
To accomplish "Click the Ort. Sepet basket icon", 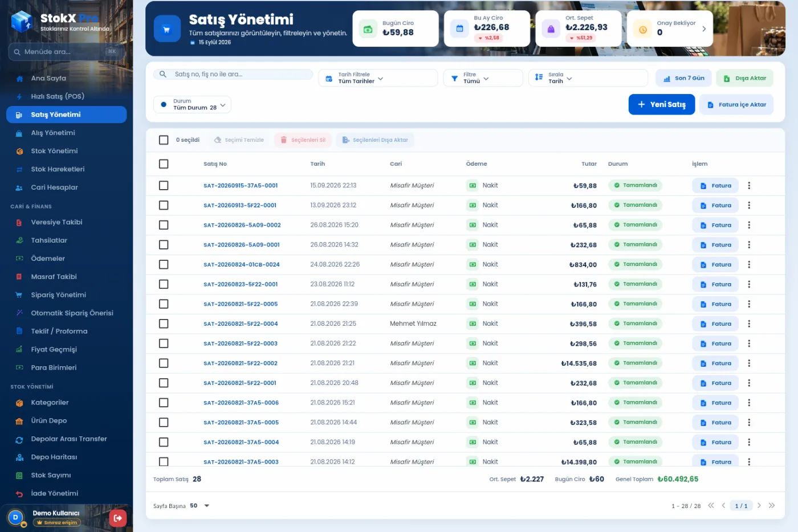I will pyautogui.click(x=551, y=28).
